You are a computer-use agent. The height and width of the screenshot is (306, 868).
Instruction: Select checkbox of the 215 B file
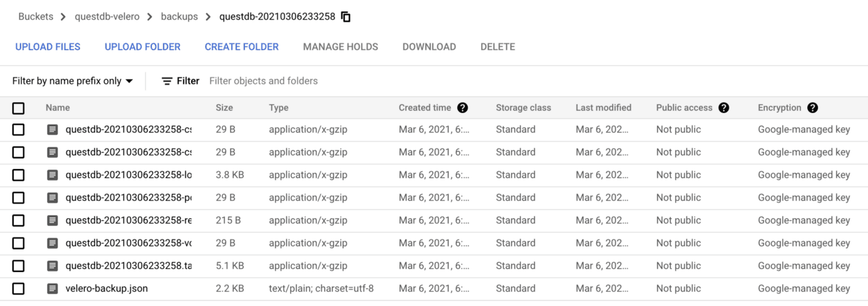[19, 221]
